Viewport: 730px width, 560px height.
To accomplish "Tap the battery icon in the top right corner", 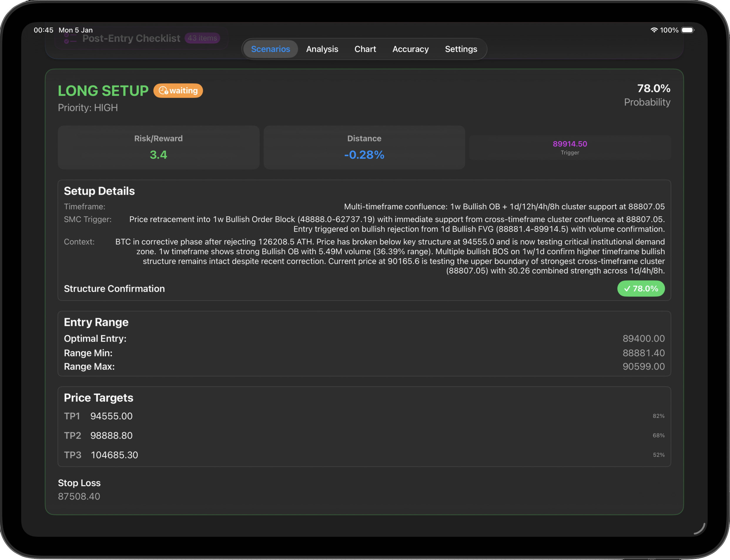I will 688,30.
